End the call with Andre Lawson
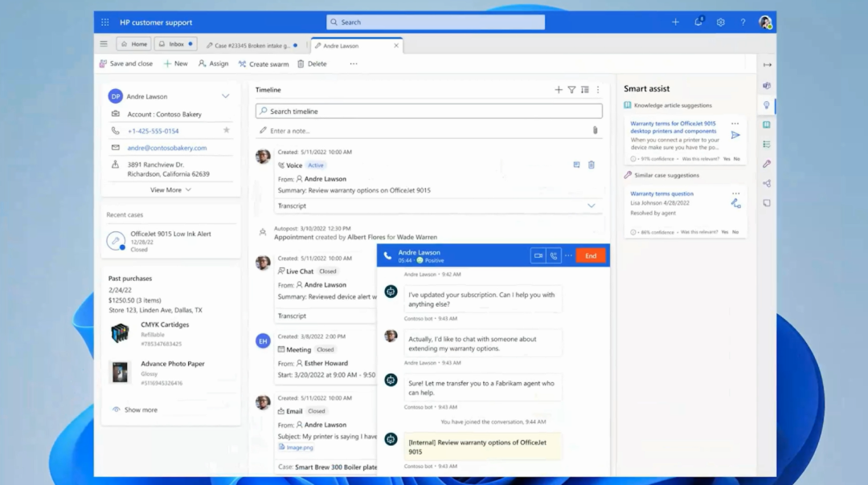Screen dimensions: 868x485 coord(591,255)
